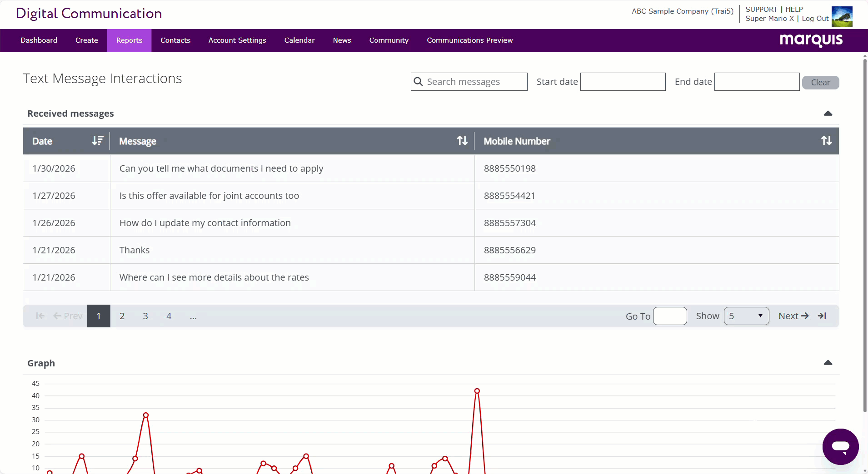Collapse the Graph section
868x474 pixels.
tap(828, 363)
